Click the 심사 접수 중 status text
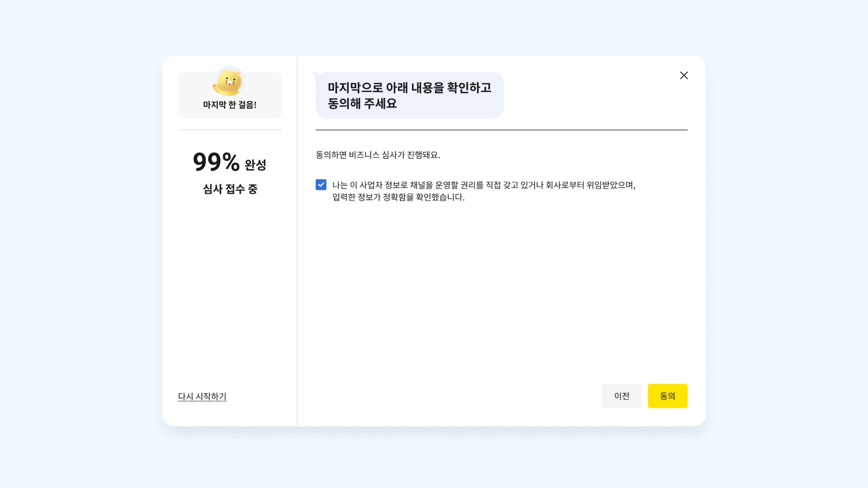This screenshot has height=488, width=868. [x=230, y=189]
